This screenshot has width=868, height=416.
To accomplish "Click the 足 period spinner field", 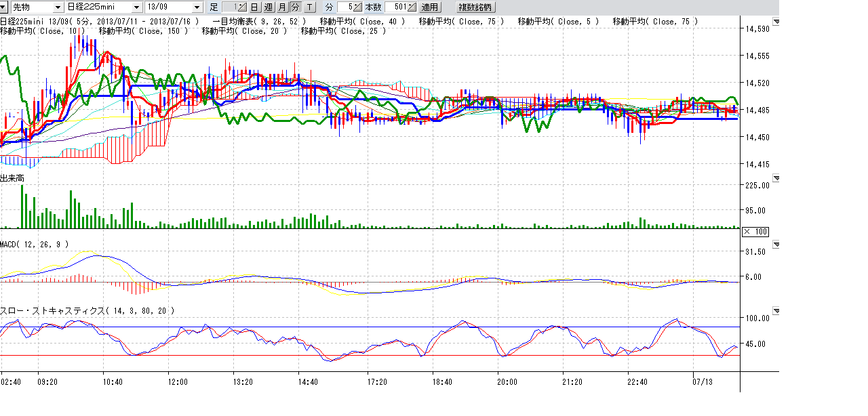I will click(x=233, y=7).
